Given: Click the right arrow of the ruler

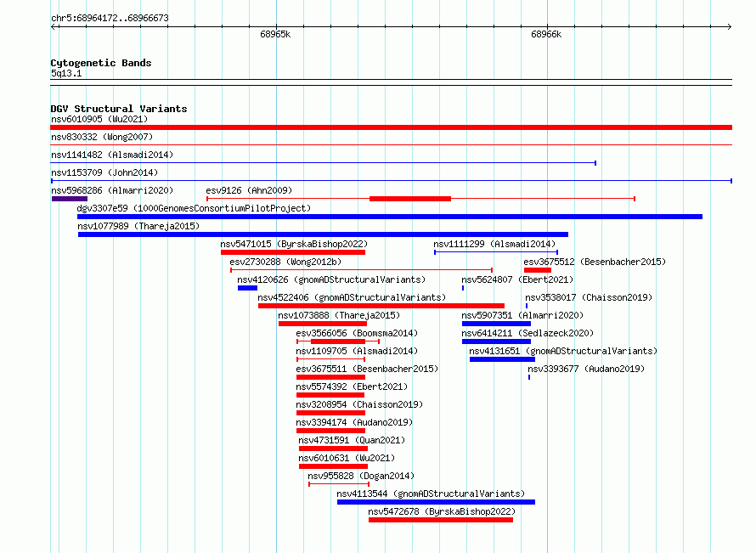Looking at the screenshot, I should point(729,27).
